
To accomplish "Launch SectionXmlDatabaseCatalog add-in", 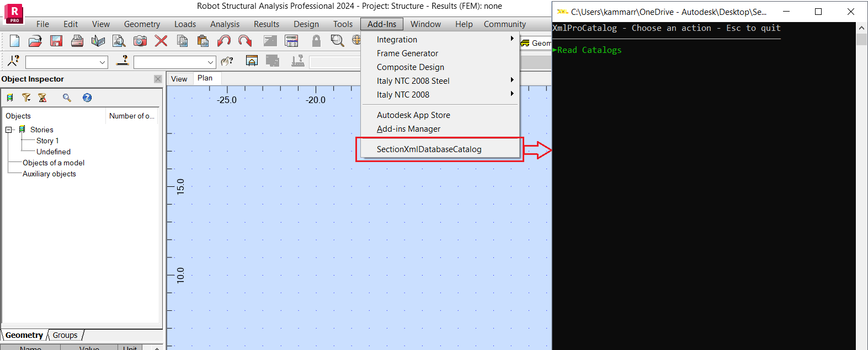I will pyautogui.click(x=429, y=149).
